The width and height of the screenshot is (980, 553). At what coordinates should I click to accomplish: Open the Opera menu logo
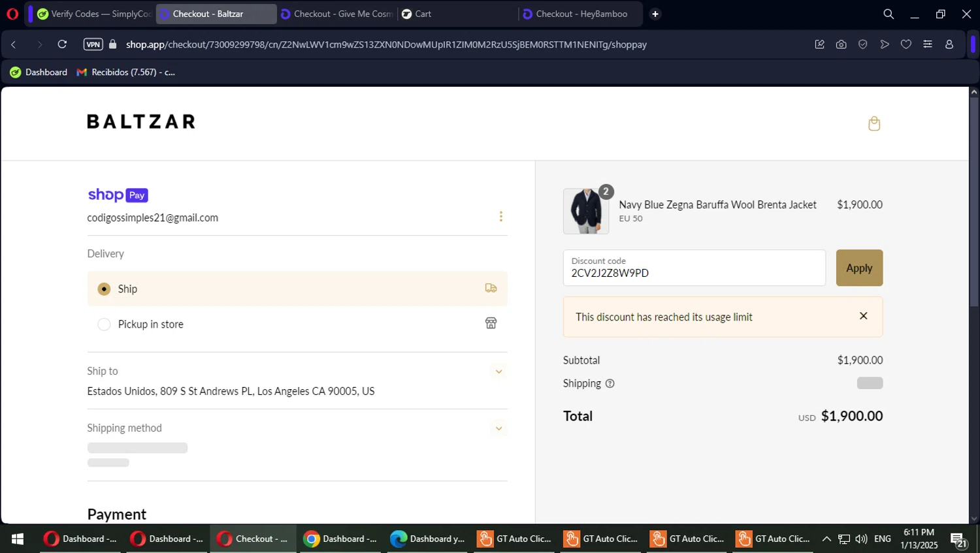[12, 14]
